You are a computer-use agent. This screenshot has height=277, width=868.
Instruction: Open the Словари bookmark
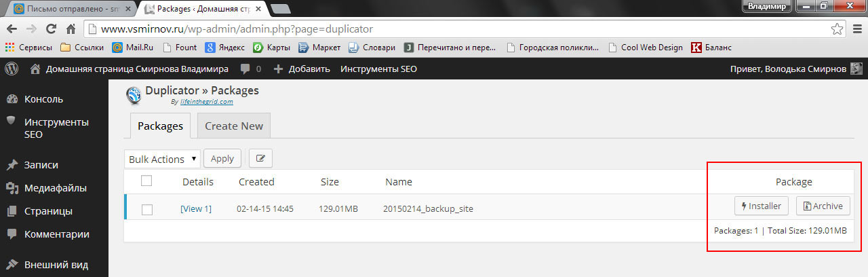[372, 48]
